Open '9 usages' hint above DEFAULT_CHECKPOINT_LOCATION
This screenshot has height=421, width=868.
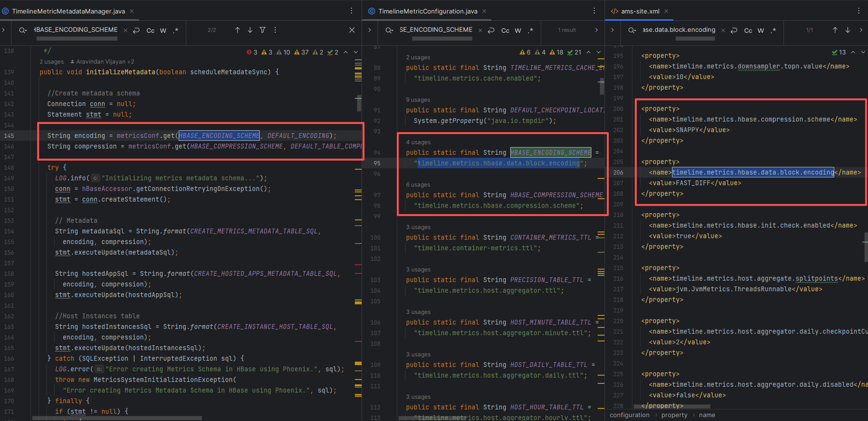(x=418, y=100)
